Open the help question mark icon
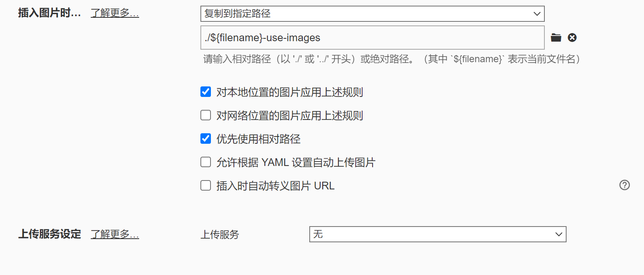644x275 pixels. (x=625, y=185)
